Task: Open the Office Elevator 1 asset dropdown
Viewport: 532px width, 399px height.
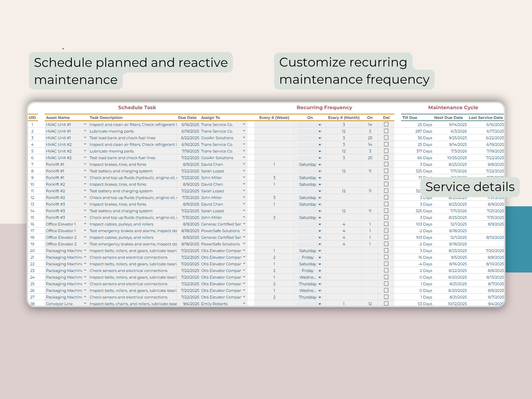Action: click(x=85, y=224)
